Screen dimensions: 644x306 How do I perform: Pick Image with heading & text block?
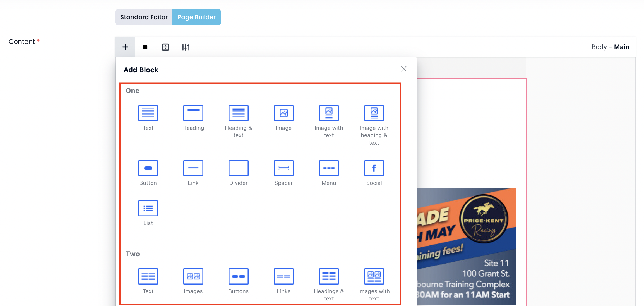coord(374,113)
